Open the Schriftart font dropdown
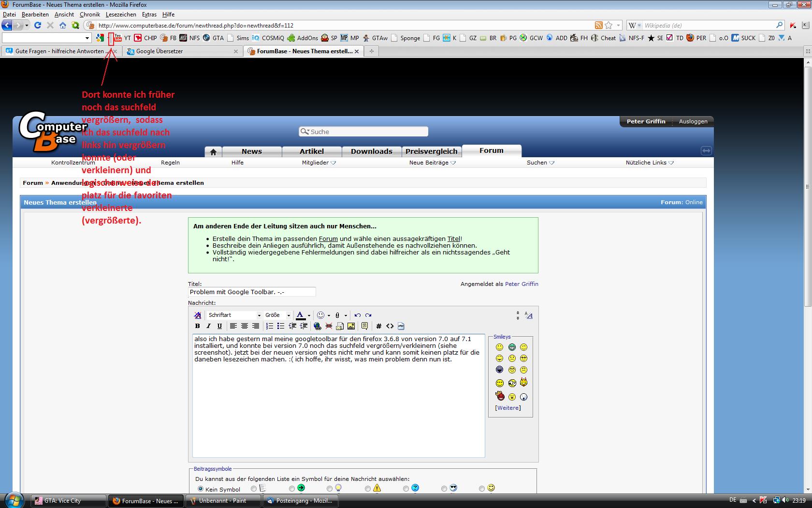This screenshot has height=508, width=812. click(x=234, y=315)
